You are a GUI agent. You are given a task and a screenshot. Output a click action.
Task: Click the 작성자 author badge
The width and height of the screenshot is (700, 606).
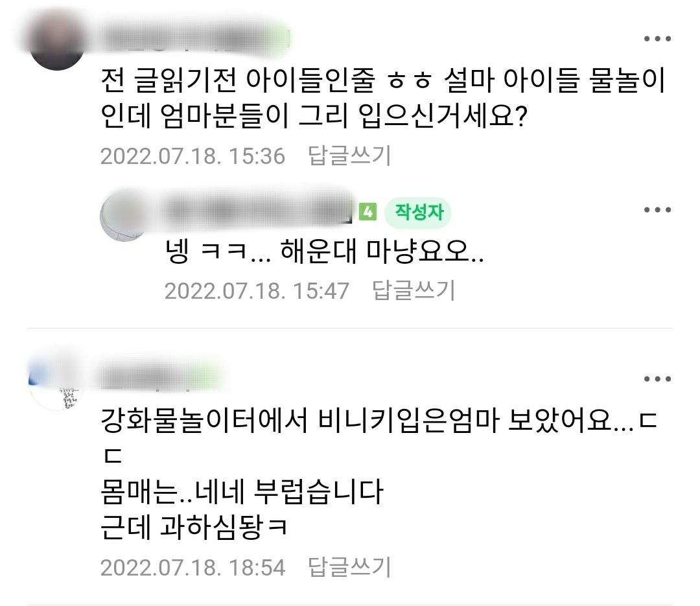point(418,212)
